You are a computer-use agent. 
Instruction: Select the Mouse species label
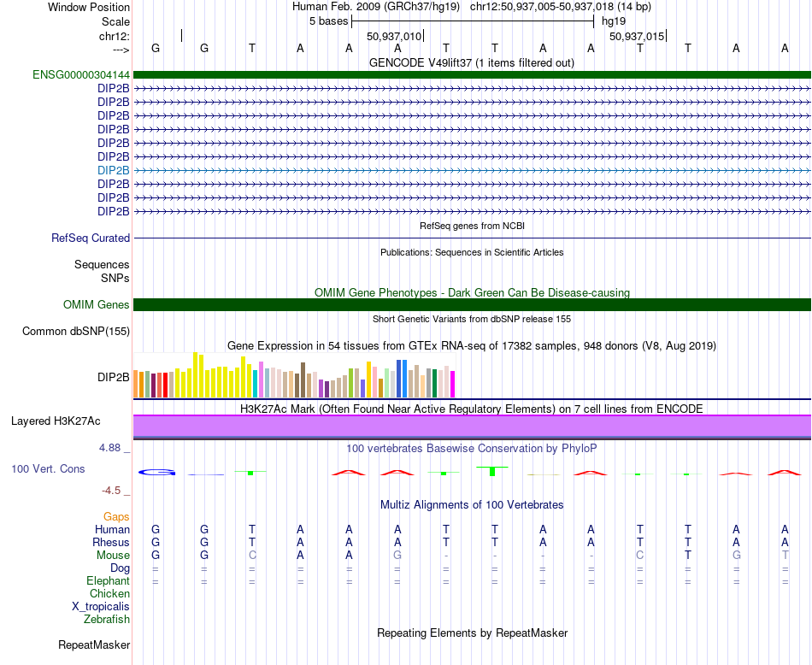click(x=113, y=556)
